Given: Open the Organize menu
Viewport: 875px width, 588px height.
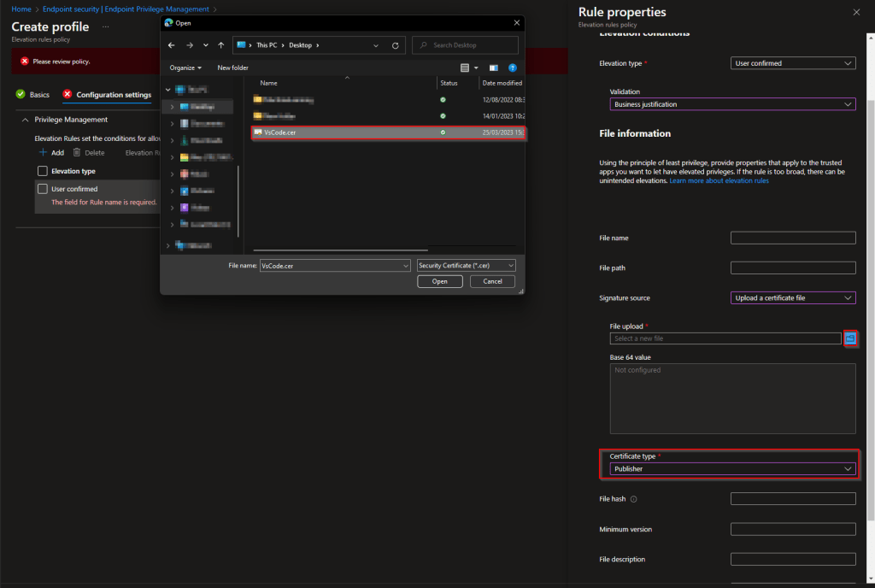Looking at the screenshot, I should click(185, 68).
